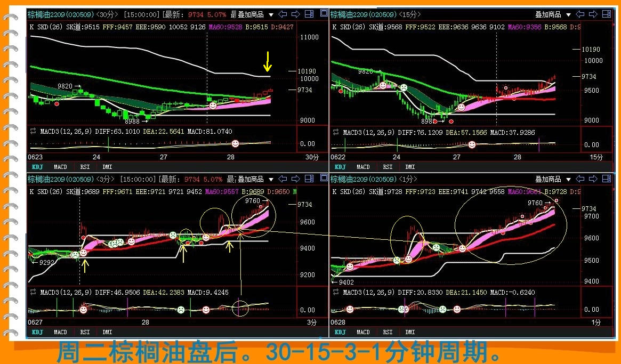The height and width of the screenshot is (364, 621).
Task: Select RSI tab in 30分 panel
Action: tap(85, 167)
